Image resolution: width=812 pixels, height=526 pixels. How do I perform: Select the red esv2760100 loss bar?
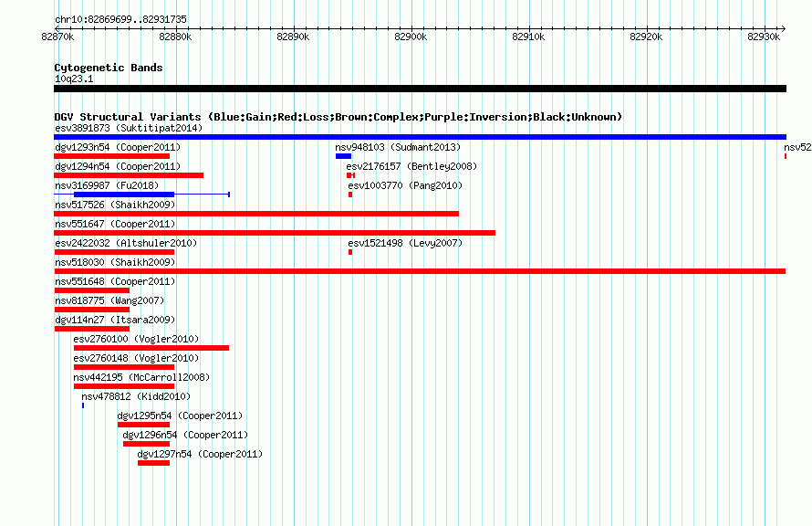[x=151, y=348]
